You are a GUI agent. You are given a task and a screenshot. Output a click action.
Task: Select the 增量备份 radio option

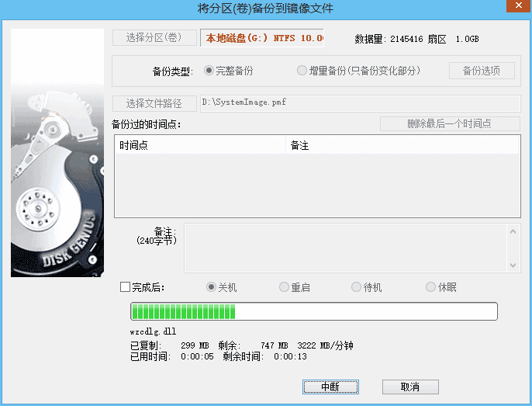pyautogui.click(x=302, y=71)
